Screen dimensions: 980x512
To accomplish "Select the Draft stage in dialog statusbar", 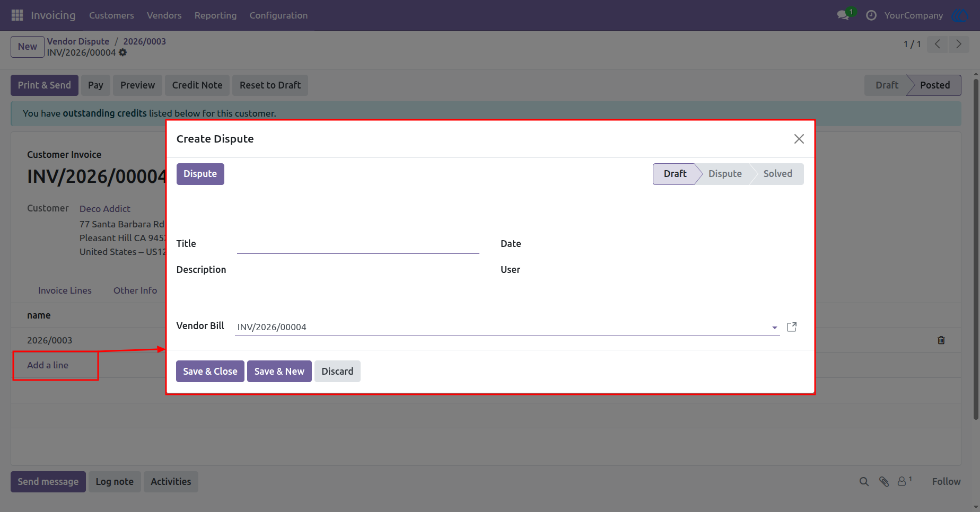I will pyautogui.click(x=675, y=174).
